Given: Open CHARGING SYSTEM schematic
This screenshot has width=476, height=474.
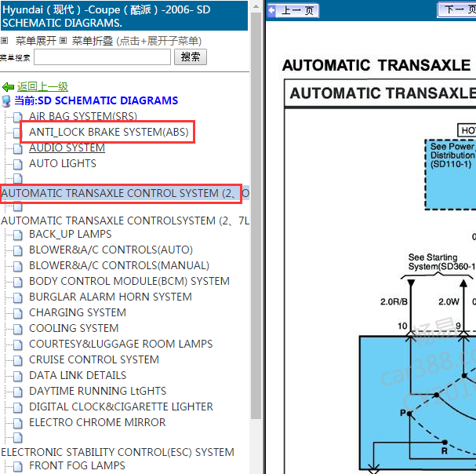Looking at the screenshot, I should point(78,312).
